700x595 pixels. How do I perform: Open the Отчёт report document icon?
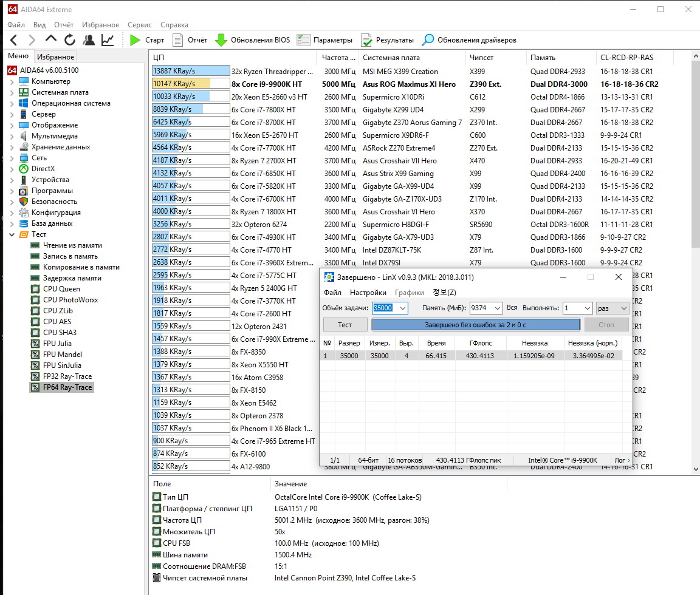pos(177,40)
